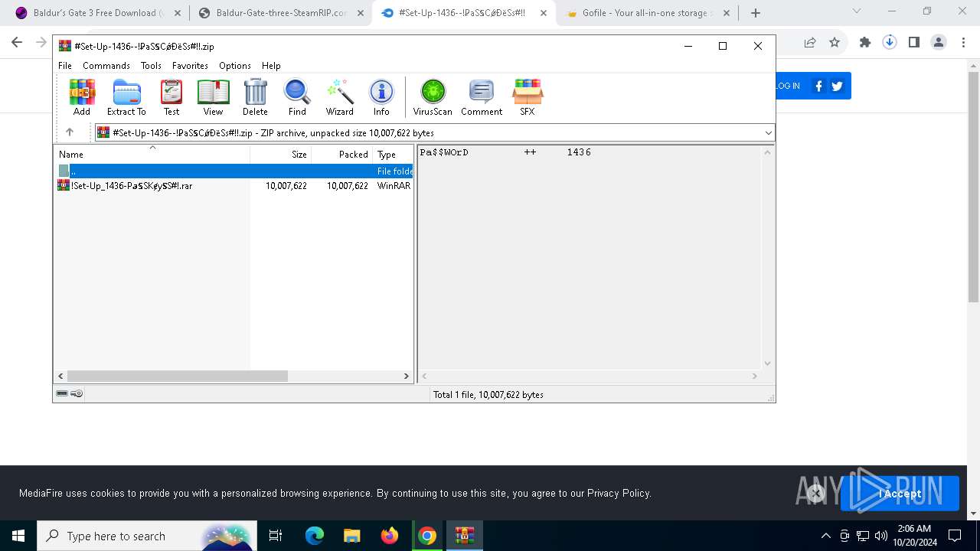Sort by the Type column header
The width and height of the screenshot is (980, 551).
393,154
